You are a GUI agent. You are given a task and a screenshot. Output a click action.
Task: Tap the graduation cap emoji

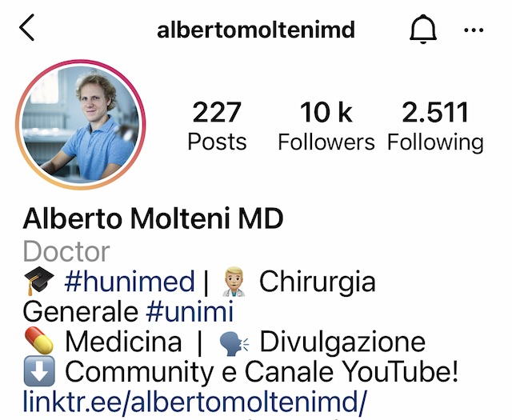39,281
